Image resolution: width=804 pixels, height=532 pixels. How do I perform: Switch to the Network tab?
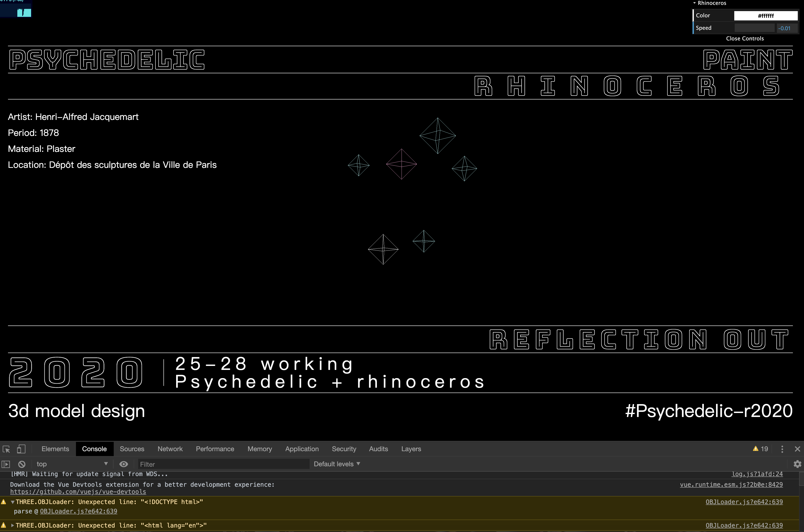point(170,449)
